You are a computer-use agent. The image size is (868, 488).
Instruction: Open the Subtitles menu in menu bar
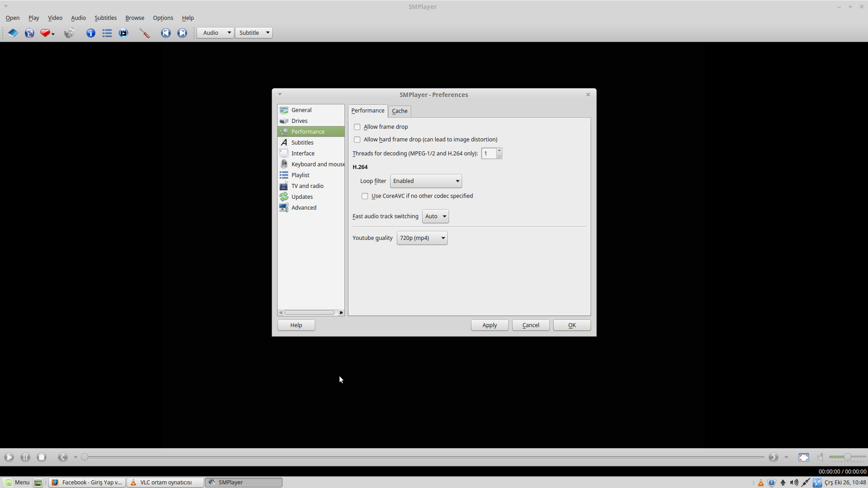pos(105,18)
